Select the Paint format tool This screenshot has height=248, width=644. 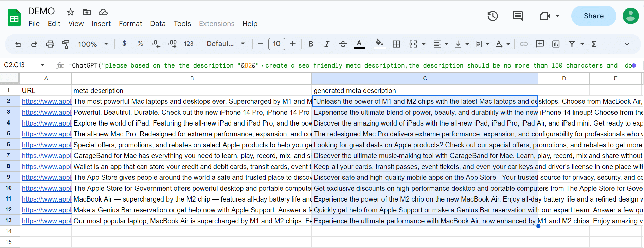coord(66,44)
